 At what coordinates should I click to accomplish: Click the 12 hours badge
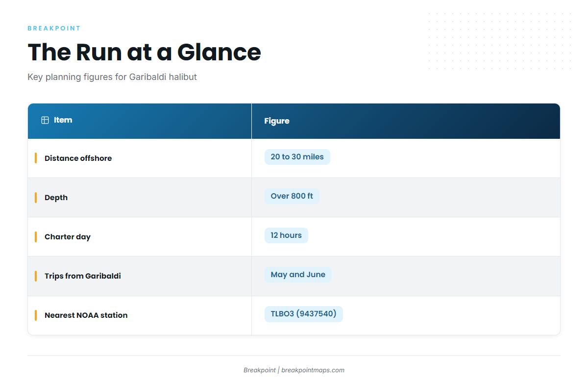286,235
